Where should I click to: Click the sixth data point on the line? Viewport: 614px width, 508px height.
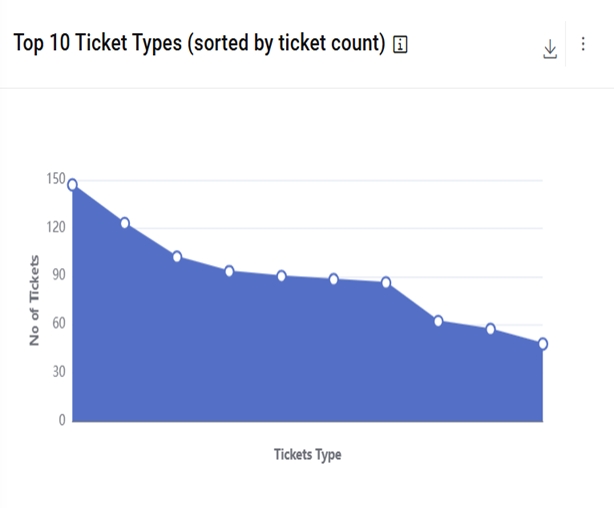pyautogui.click(x=334, y=279)
